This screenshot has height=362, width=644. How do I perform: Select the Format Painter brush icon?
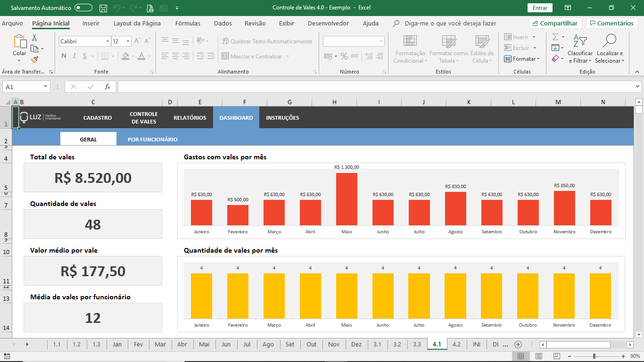coord(34,60)
